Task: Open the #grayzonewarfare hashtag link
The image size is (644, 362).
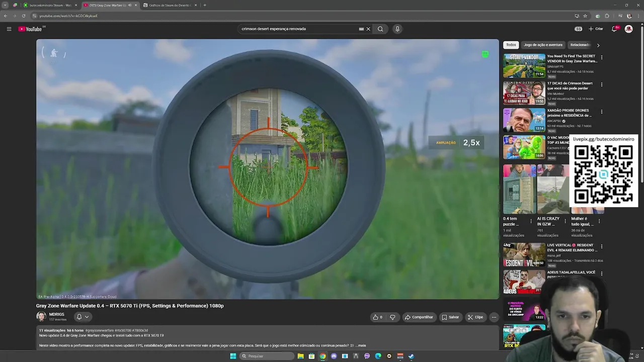Action: pos(100,330)
